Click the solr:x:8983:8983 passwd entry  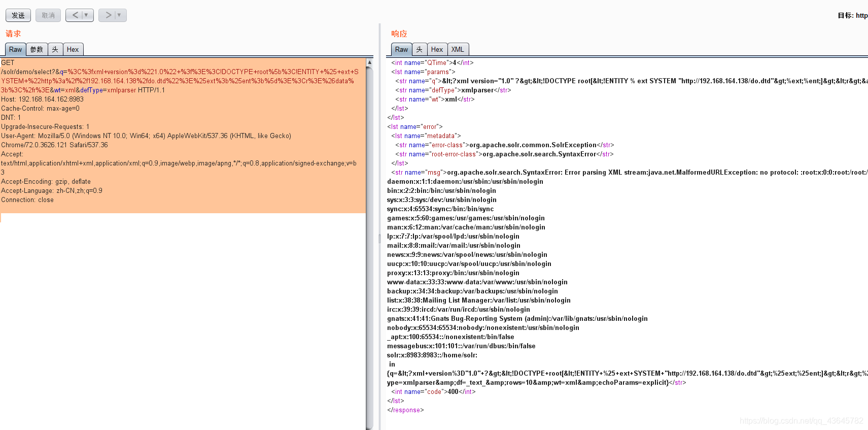point(432,355)
